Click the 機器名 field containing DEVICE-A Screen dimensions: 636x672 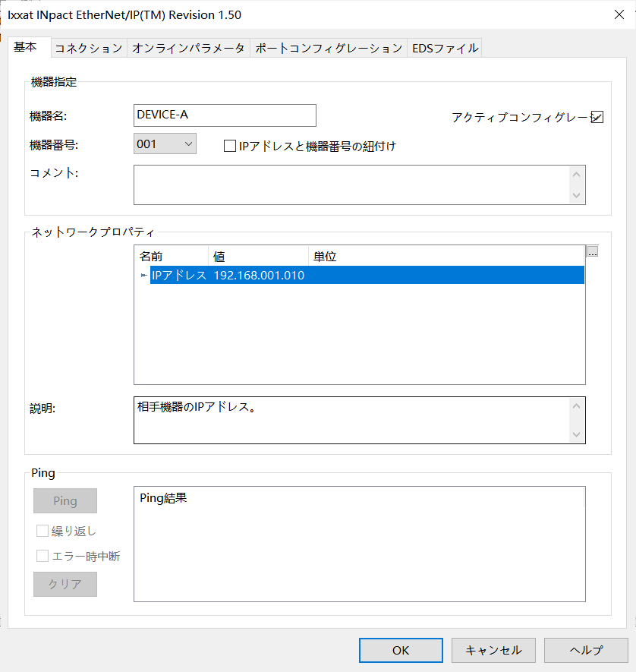click(225, 115)
